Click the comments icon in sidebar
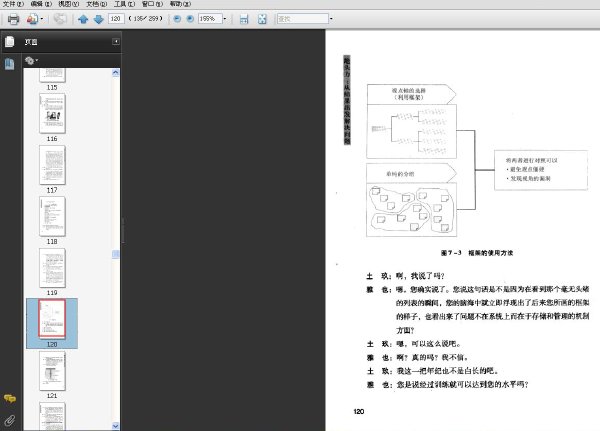The height and width of the screenshot is (431, 600). click(x=10, y=398)
